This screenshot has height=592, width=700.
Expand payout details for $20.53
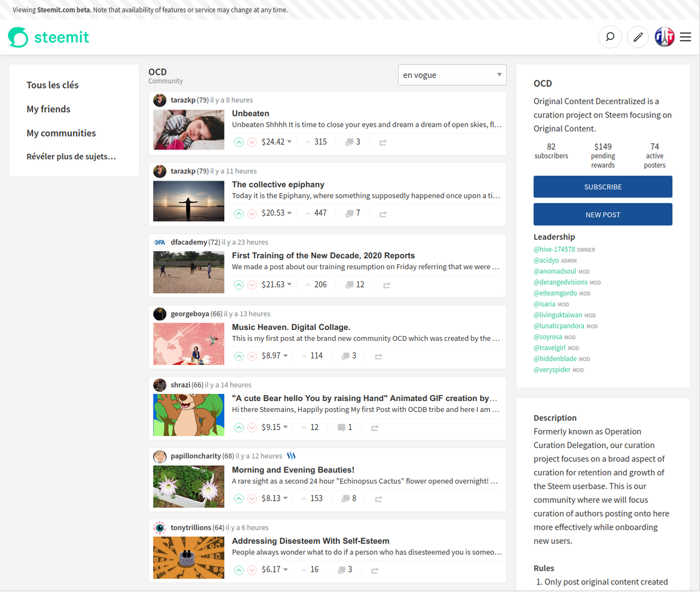click(x=277, y=213)
